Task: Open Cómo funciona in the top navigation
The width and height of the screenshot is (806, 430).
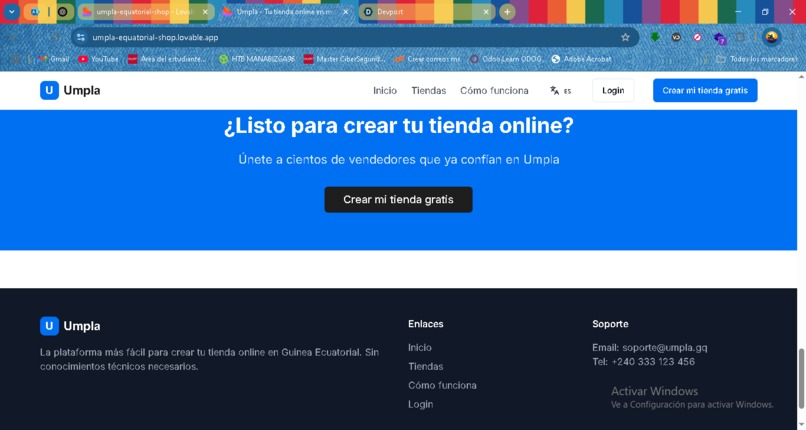Action: pos(494,90)
